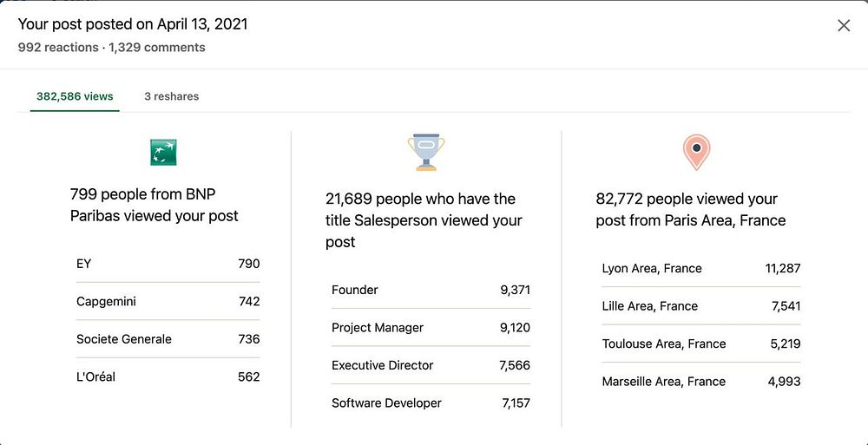Screen dimensions: 868x445
Task: Select the Lille Area, France entry
Action: (700, 306)
